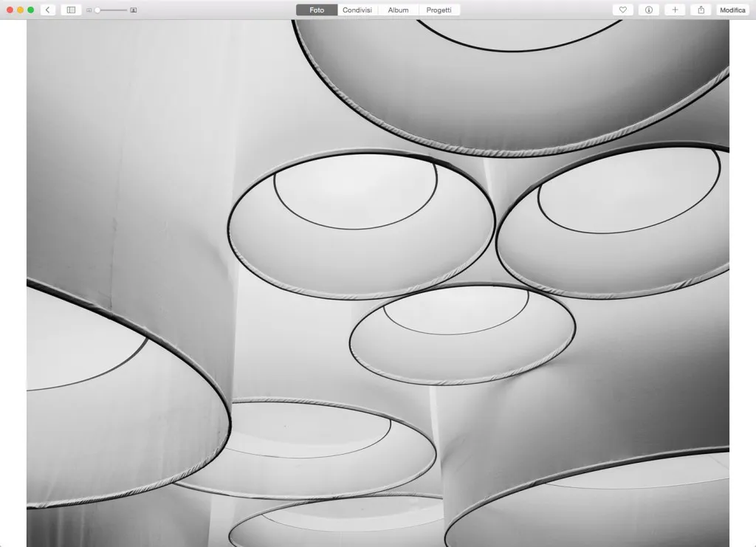
Task: Click the window title bar area
Action: tap(221, 10)
